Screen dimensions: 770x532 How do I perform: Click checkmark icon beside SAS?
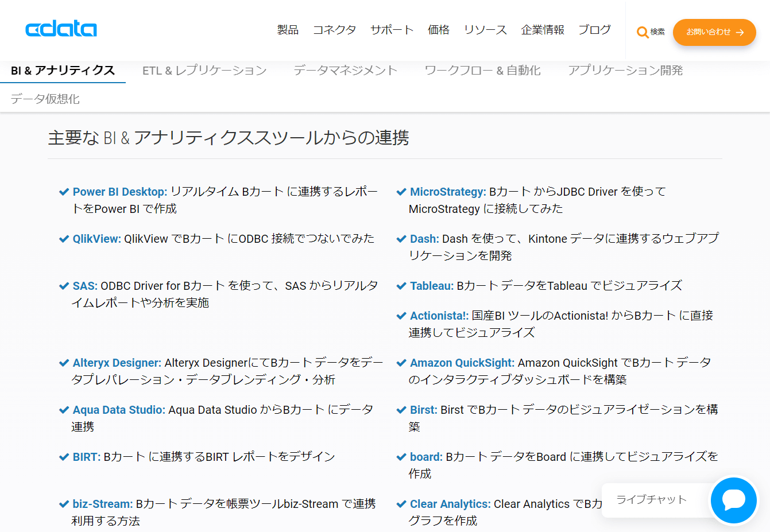pos(64,286)
